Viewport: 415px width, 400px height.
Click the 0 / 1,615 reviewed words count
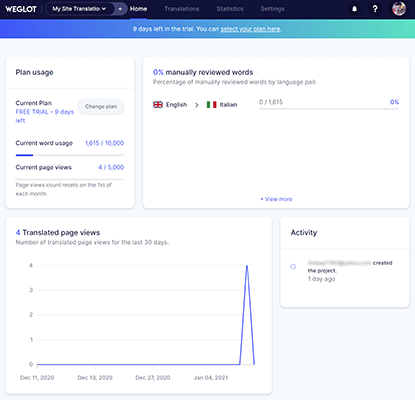click(x=271, y=102)
